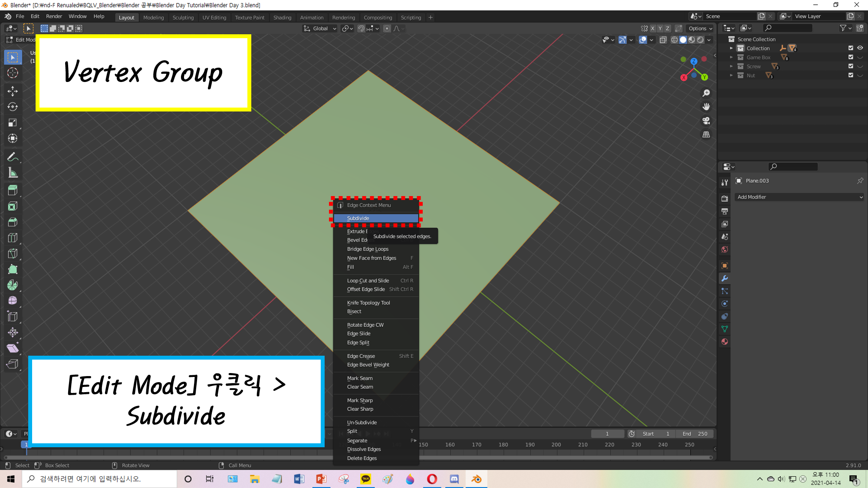Uncheck the Game Box collection checkbox
The image size is (868, 488).
pos(851,57)
